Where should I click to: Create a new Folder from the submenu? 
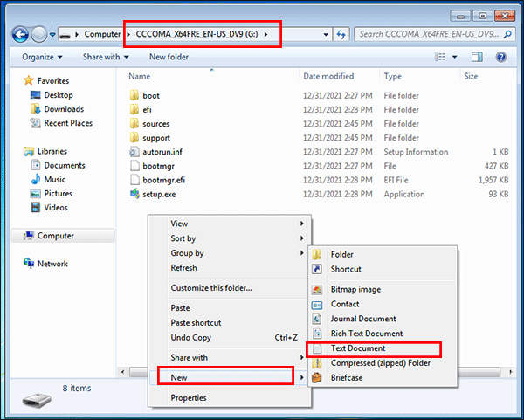(x=383, y=254)
